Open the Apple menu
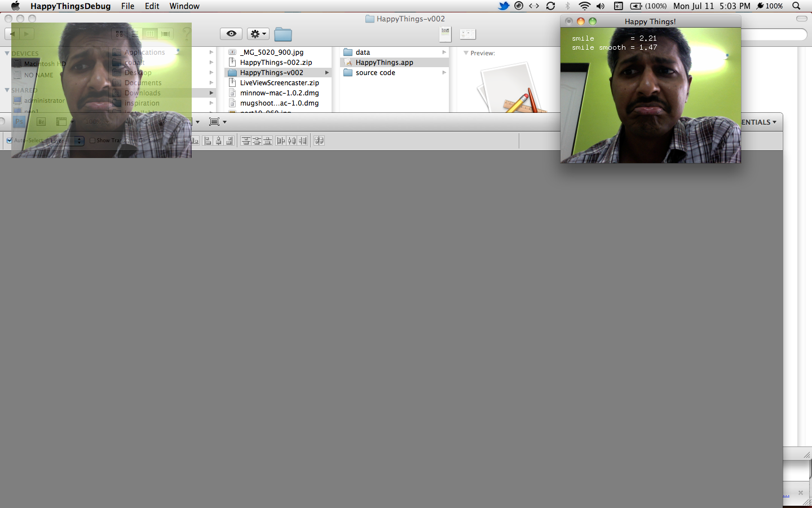The width and height of the screenshot is (812, 508). tap(15, 6)
